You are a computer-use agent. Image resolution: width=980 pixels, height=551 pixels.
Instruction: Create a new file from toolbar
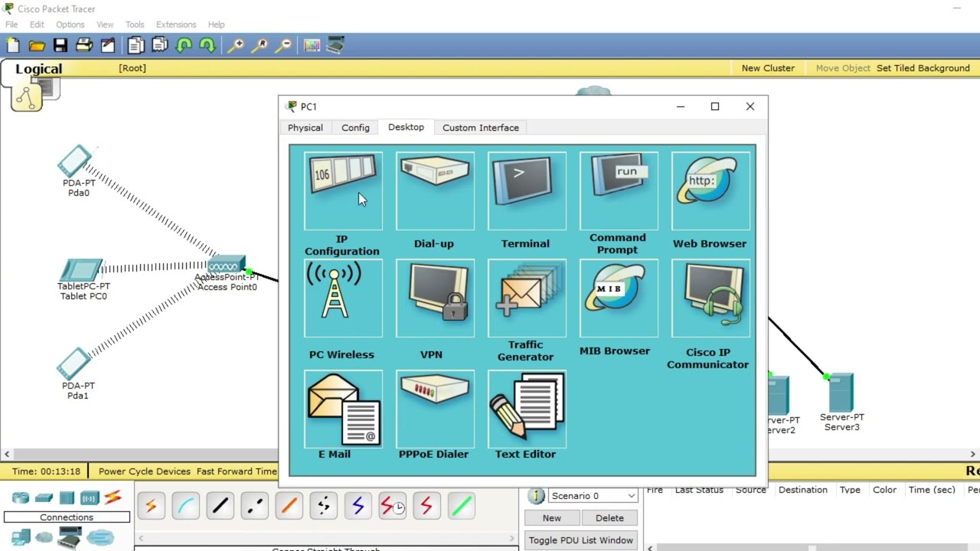[x=13, y=45]
